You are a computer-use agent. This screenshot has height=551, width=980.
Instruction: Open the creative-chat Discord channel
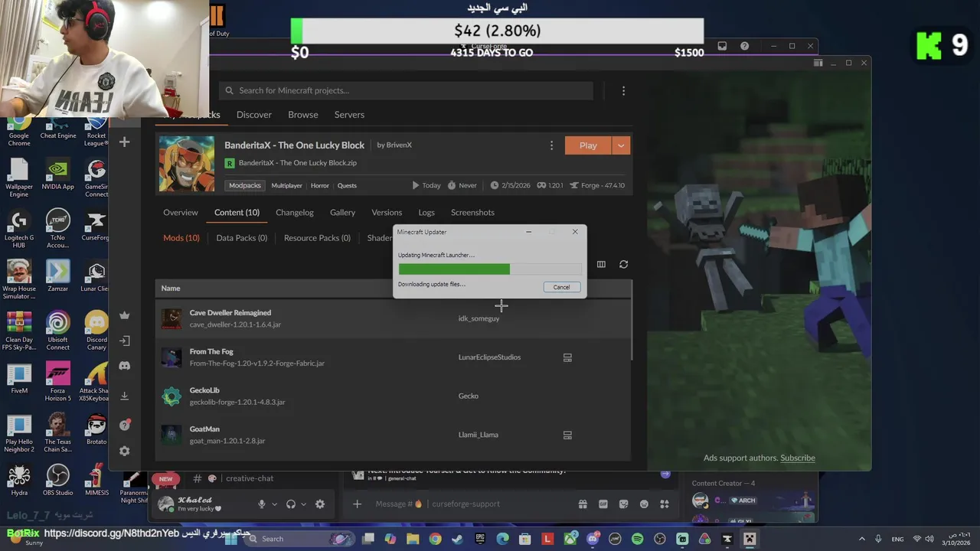click(249, 478)
